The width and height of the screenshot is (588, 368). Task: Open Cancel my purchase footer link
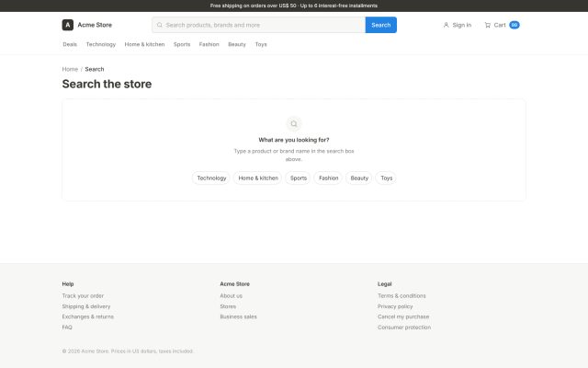[x=403, y=316]
